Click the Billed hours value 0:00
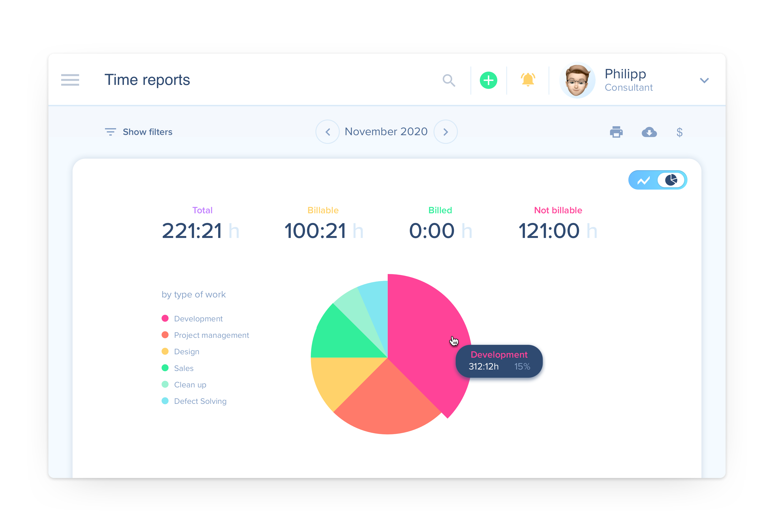 [x=432, y=231]
